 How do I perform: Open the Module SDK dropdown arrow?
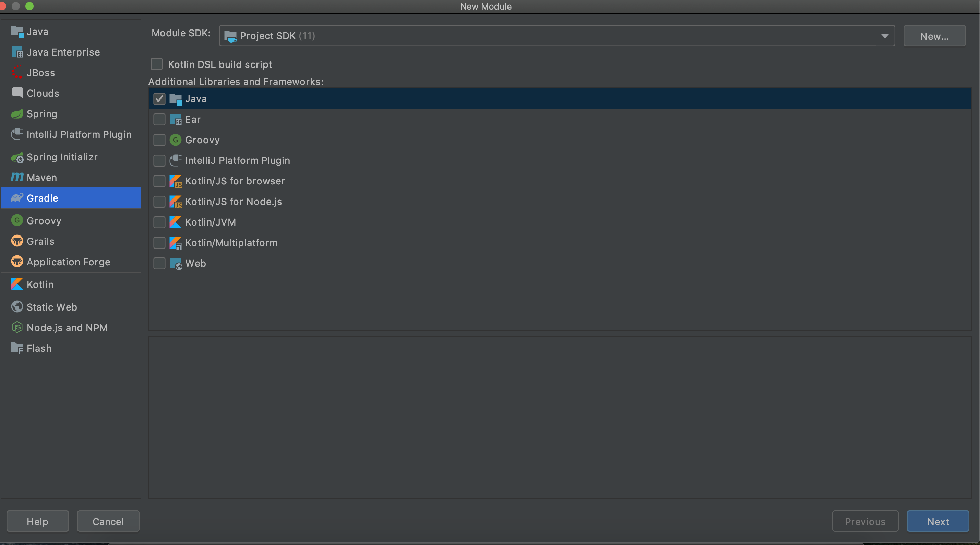pyautogui.click(x=885, y=36)
